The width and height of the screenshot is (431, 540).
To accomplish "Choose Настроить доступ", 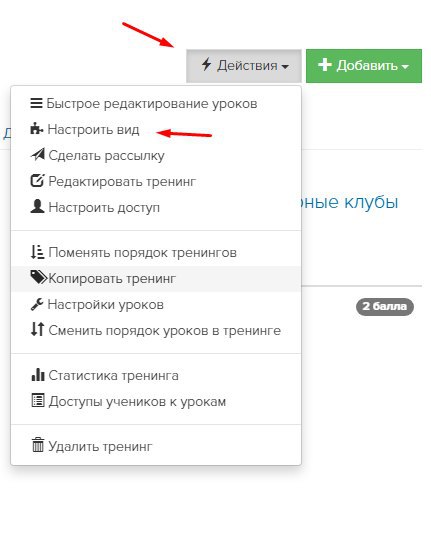I will point(156,207).
